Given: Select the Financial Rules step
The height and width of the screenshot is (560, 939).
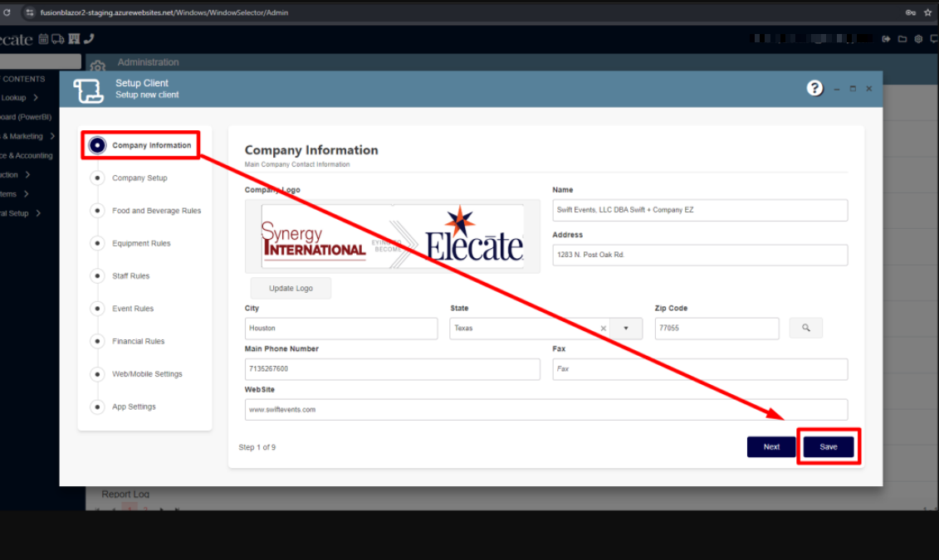Looking at the screenshot, I should tap(138, 342).
